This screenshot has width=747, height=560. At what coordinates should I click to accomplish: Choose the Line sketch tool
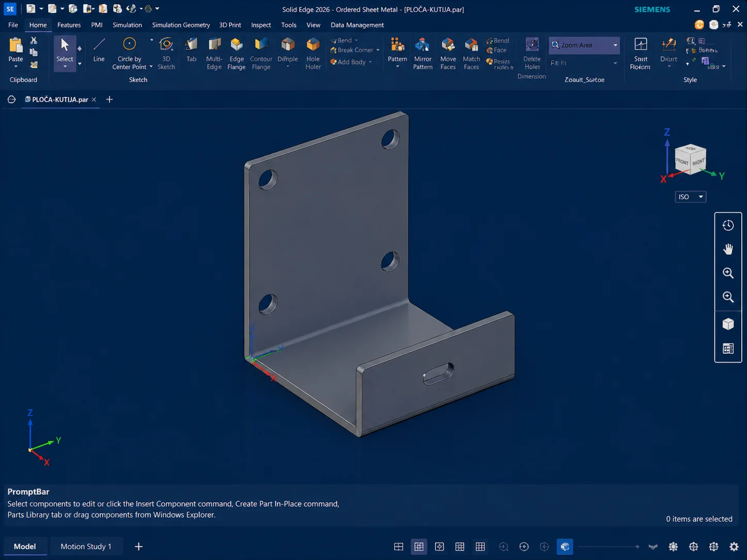click(99, 51)
